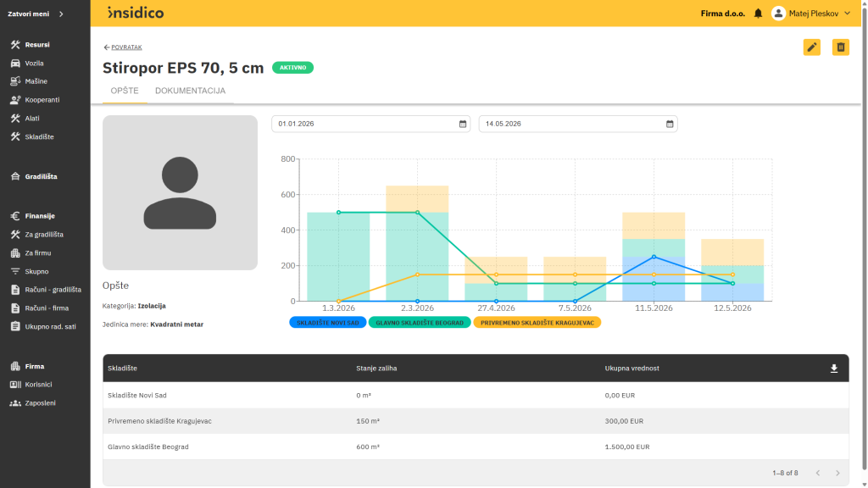This screenshot has height=488, width=868.
Task: Click the Glavno skladište Beograd table row
Action: [x=476, y=446]
